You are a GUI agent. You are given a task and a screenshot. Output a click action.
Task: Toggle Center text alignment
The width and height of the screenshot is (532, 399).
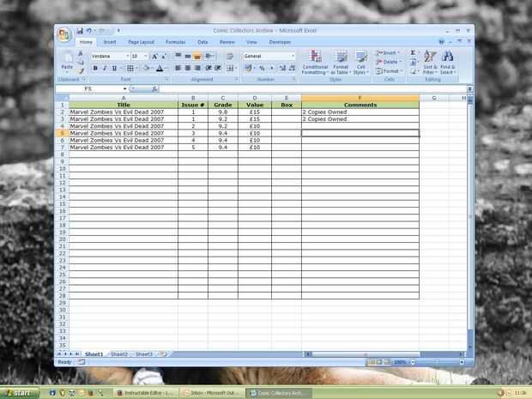pos(187,68)
